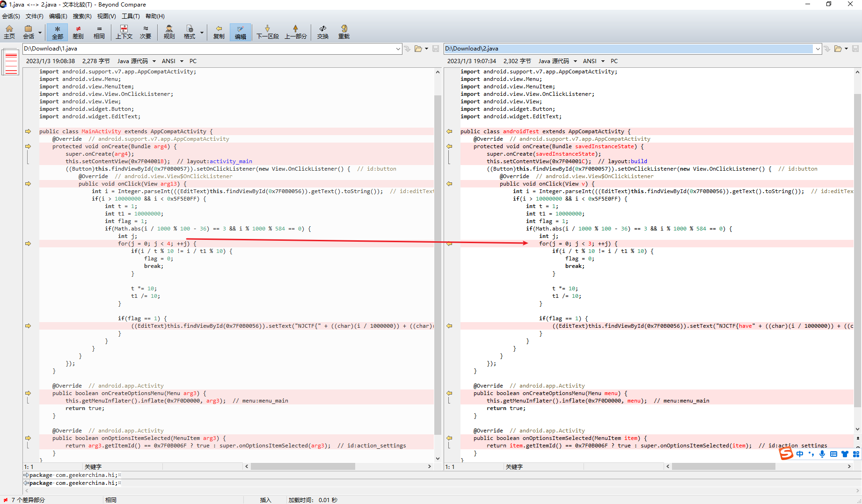
Task: Open the 会话 sessions toolbar button
Action: click(29, 32)
